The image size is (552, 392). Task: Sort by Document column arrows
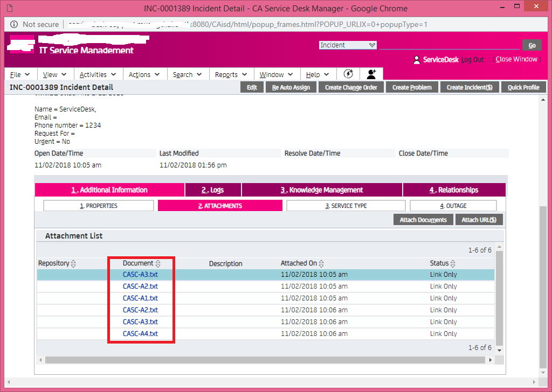[158, 263]
